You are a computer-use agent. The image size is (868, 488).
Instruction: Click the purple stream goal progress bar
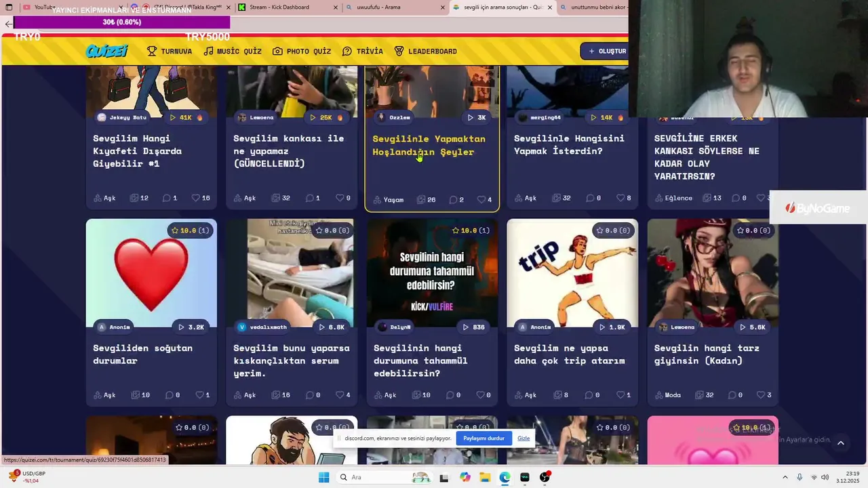(x=122, y=22)
